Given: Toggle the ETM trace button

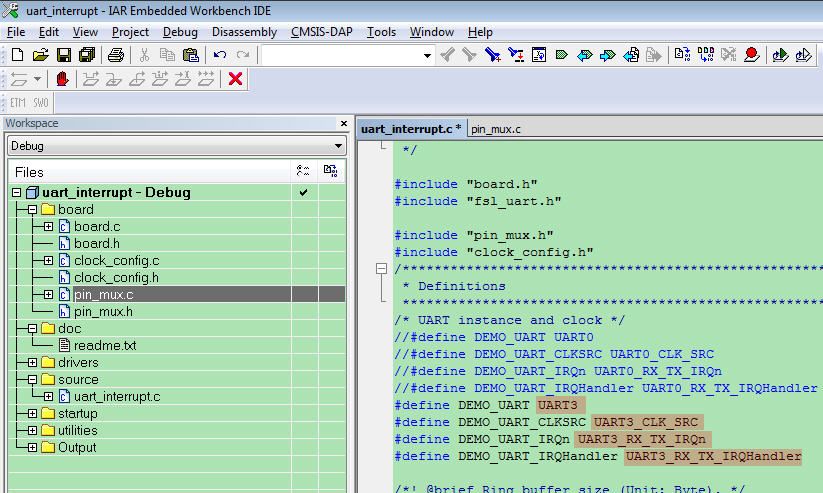Looking at the screenshot, I should [18, 103].
